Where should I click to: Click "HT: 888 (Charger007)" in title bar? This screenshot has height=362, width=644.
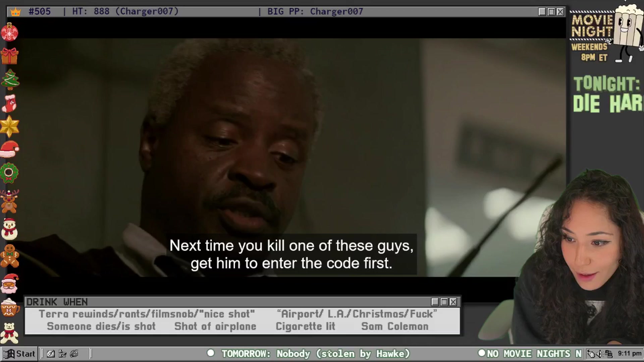click(125, 11)
